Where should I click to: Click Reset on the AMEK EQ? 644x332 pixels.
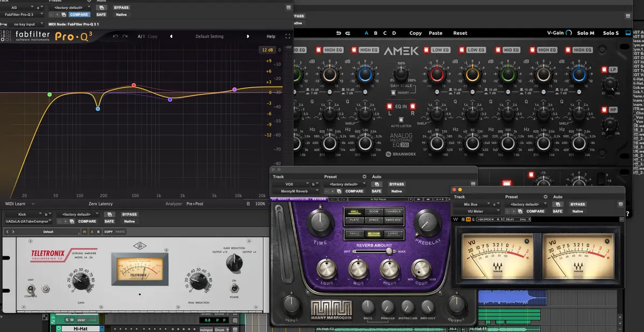[x=460, y=33]
